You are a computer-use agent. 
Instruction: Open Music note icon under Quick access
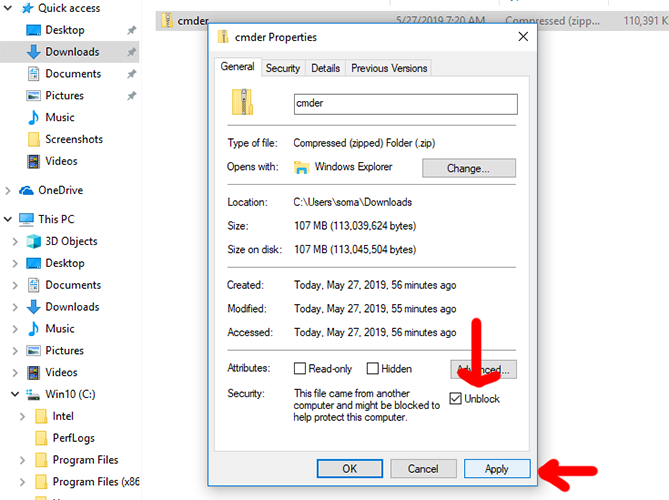click(33, 117)
